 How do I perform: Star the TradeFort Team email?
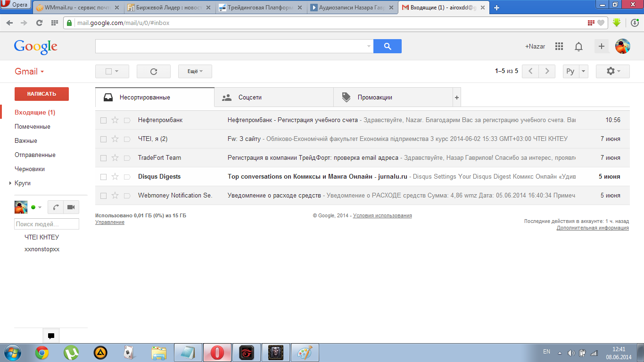click(115, 158)
